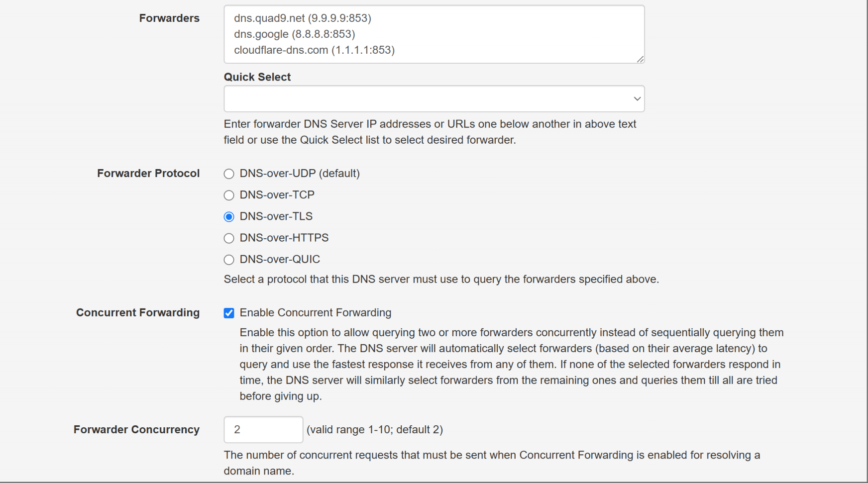The image size is (868, 483).
Task: Open the Quick Select dropdown
Action: coord(434,98)
